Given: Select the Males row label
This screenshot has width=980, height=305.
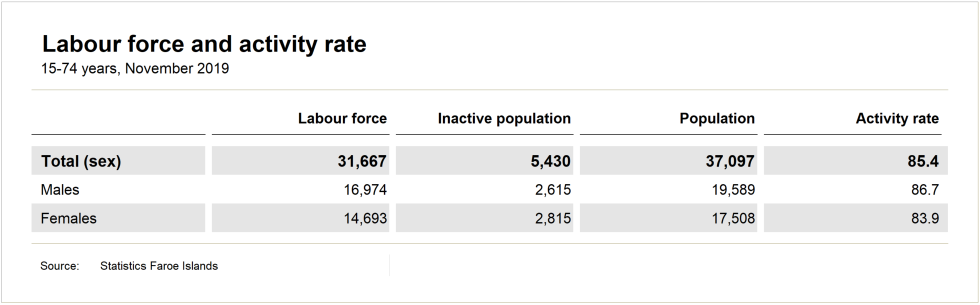Looking at the screenshot, I should click(60, 190).
